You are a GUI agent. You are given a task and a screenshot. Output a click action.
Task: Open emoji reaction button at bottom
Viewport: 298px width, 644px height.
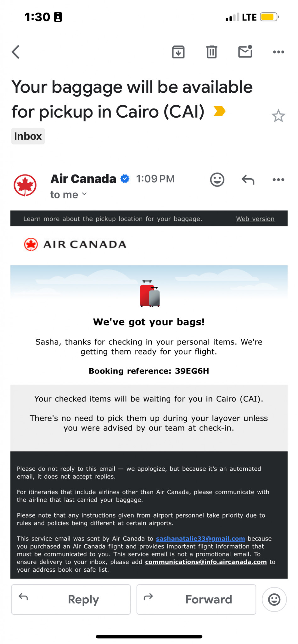[x=274, y=599]
